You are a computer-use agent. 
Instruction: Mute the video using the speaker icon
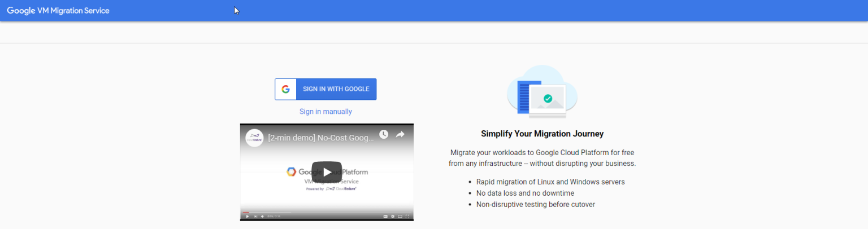point(263,217)
